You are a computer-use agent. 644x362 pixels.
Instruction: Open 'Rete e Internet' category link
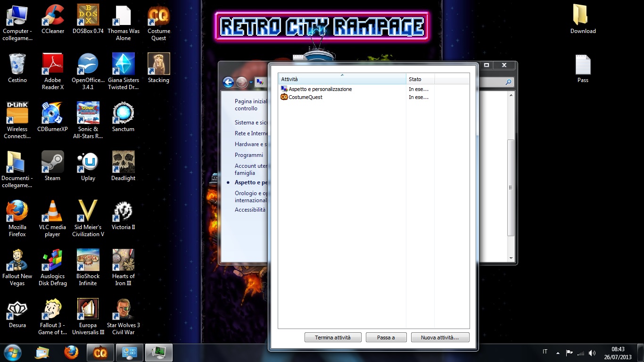[x=251, y=133]
